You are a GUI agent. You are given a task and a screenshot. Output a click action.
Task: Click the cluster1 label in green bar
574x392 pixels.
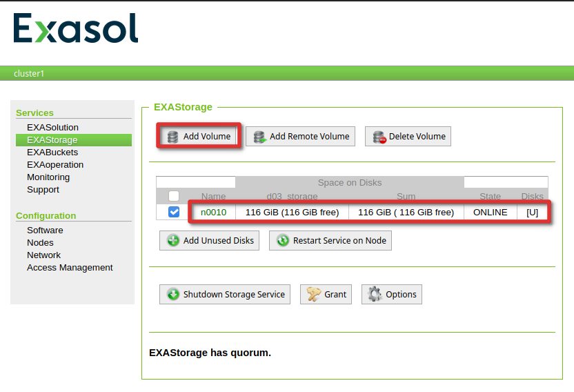point(29,73)
